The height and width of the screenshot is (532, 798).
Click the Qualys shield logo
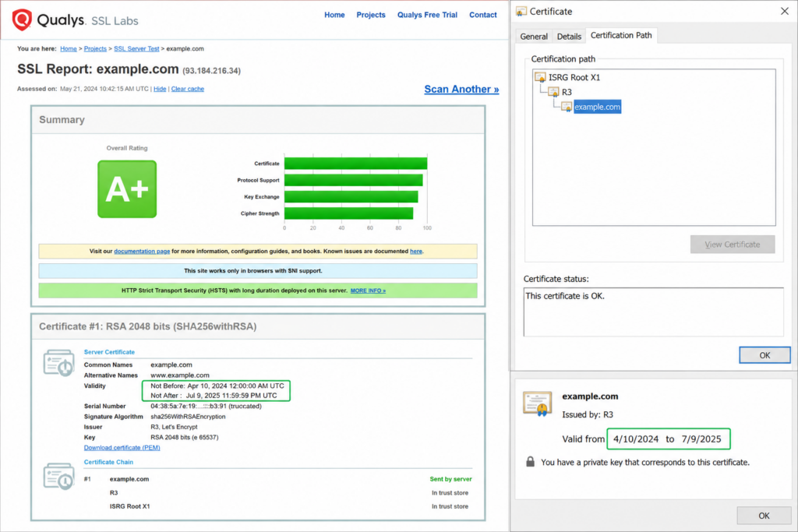(22, 19)
